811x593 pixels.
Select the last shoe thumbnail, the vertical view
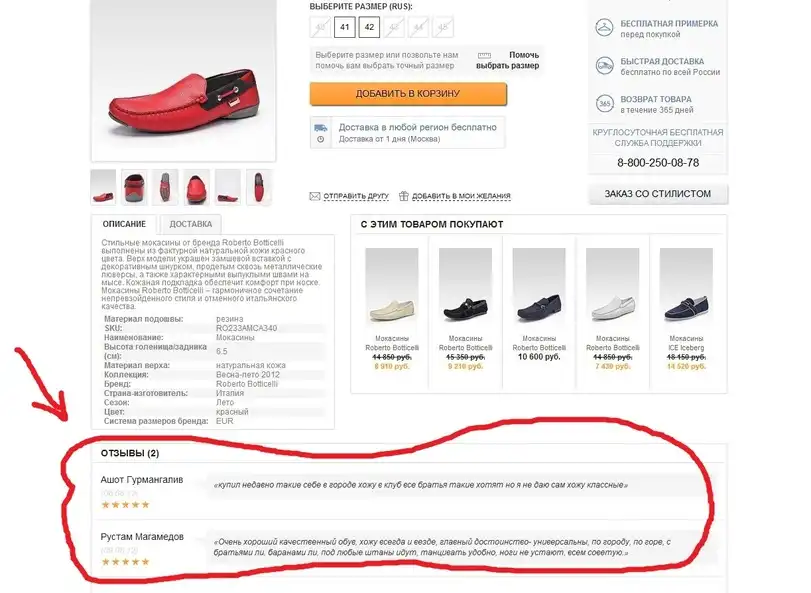(259, 187)
